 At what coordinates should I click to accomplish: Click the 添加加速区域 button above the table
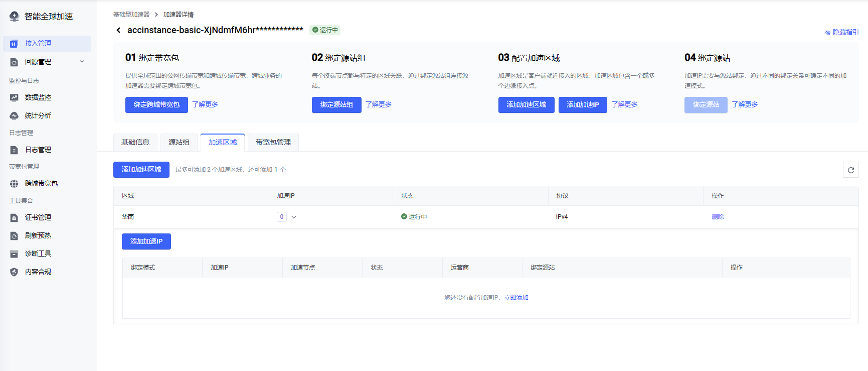(141, 170)
